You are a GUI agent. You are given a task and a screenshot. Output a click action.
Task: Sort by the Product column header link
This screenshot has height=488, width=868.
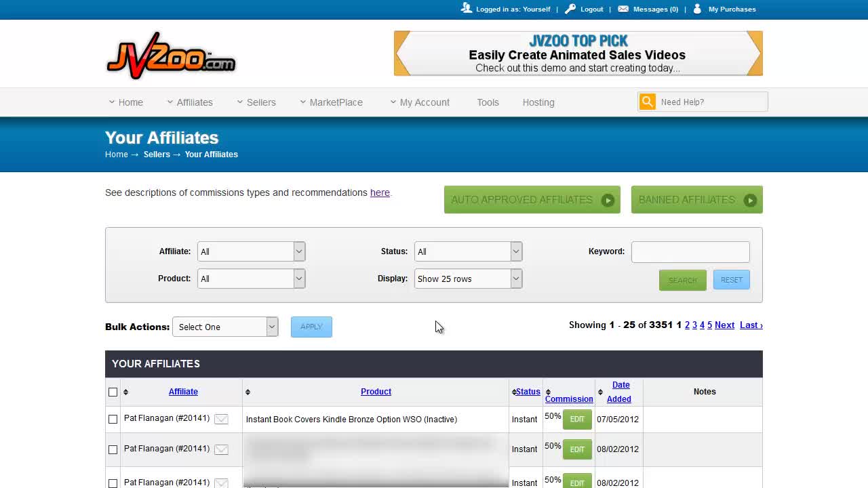click(376, 392)
